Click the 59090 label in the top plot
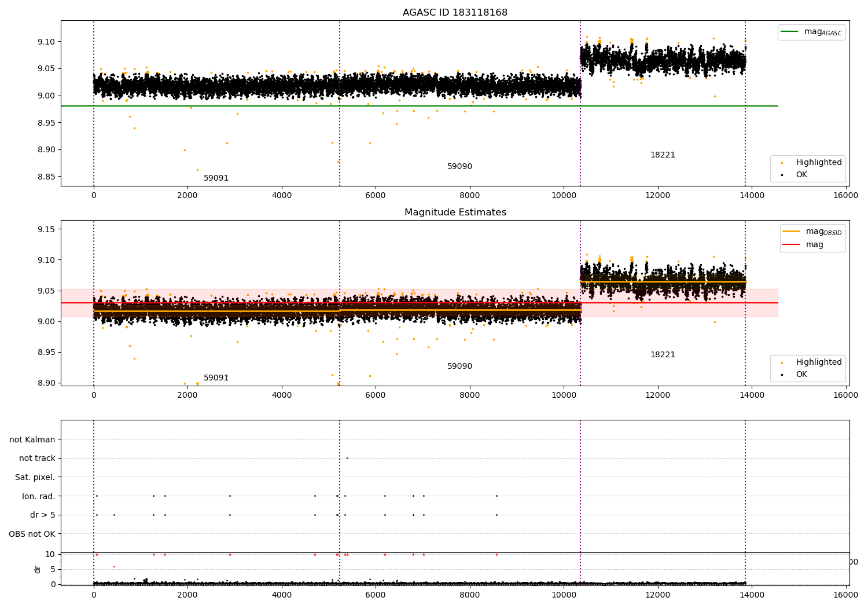Screen dimensions: 868x608 459,167
